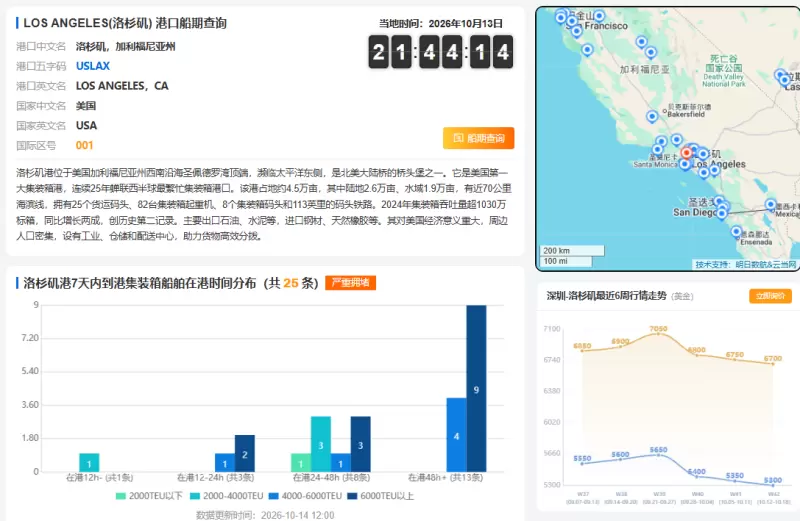Open the USLAX port code link

click(93, 66)
